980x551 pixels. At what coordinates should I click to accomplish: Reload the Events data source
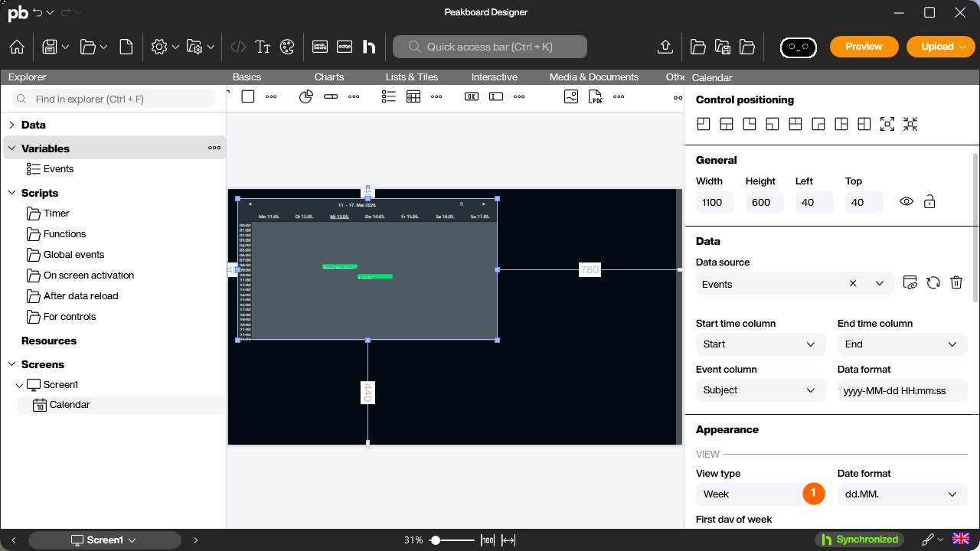point(933,282)
